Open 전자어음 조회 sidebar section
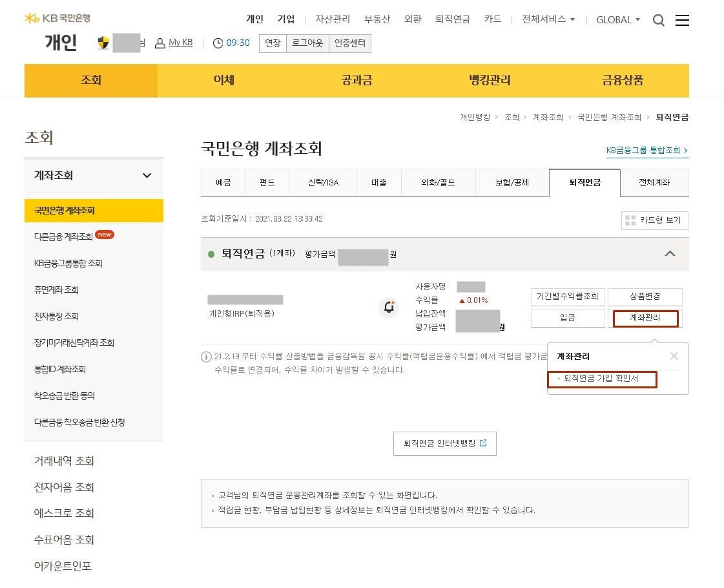This screenshot has height=588, width=724. [x=64, y=487]
